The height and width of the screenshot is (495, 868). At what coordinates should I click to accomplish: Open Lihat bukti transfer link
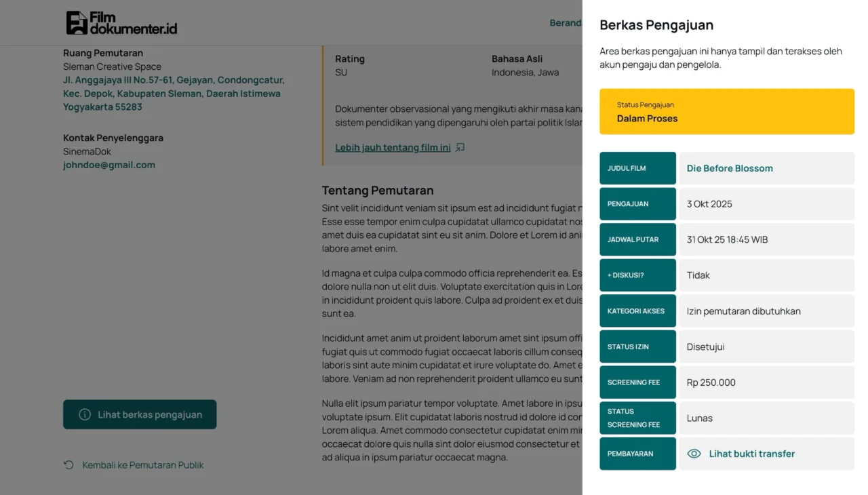pyautogui.click(x=751, y=454)
